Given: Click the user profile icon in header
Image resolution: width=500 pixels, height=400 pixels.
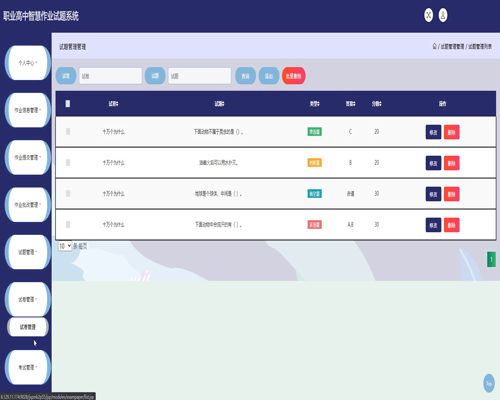Looking at the screenshot, I should tap(443, 15).
